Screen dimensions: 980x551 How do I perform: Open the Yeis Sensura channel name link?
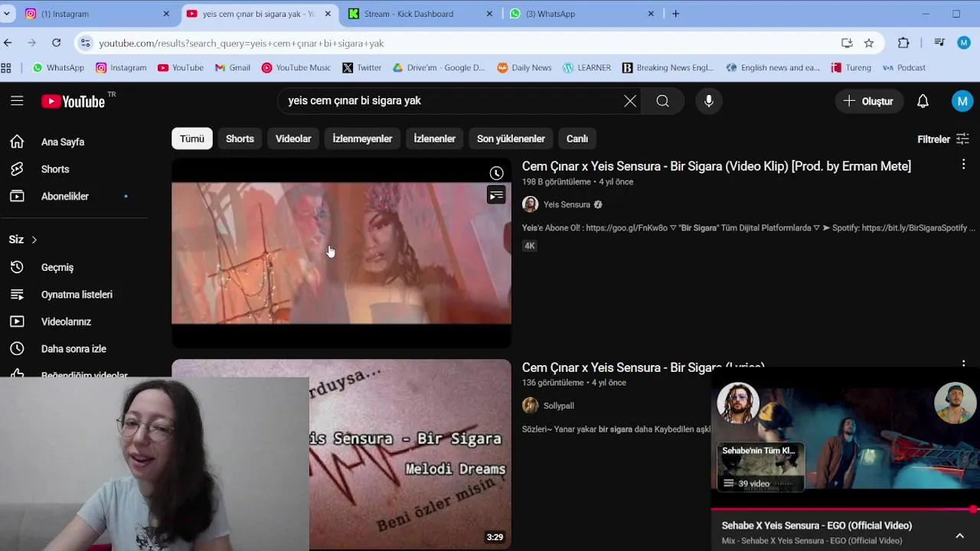point(567,204)
